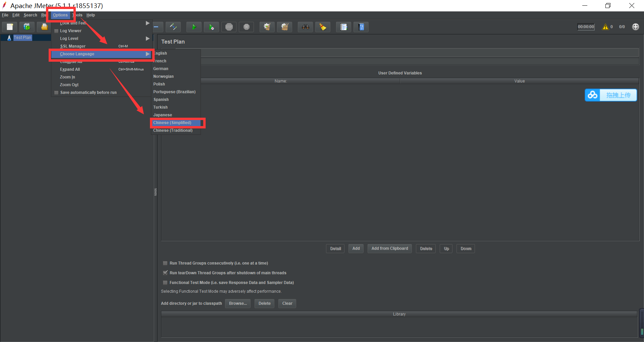Select German language
The image size is (644, 342).
[x=176, y=69]
